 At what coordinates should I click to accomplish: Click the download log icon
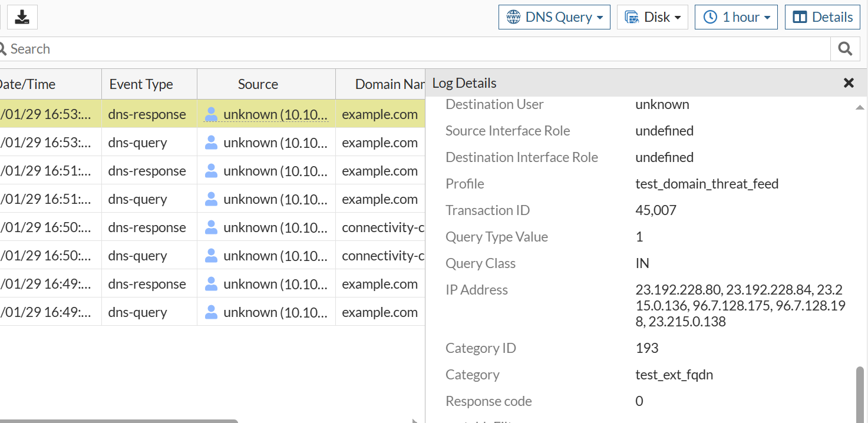point(22,17)
